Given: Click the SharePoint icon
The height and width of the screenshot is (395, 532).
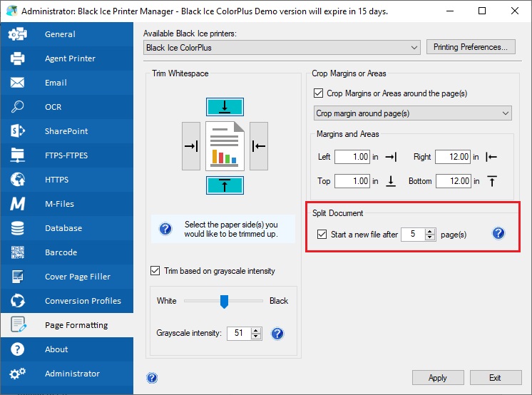Looking at the screenshot, I should pos(17,131).
